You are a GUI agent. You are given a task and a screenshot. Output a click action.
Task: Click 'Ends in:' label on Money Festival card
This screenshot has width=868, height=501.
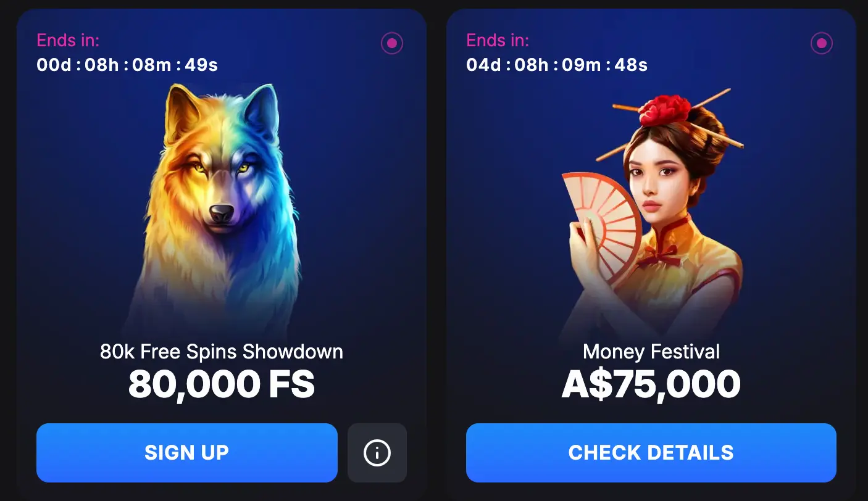(498, 40)
